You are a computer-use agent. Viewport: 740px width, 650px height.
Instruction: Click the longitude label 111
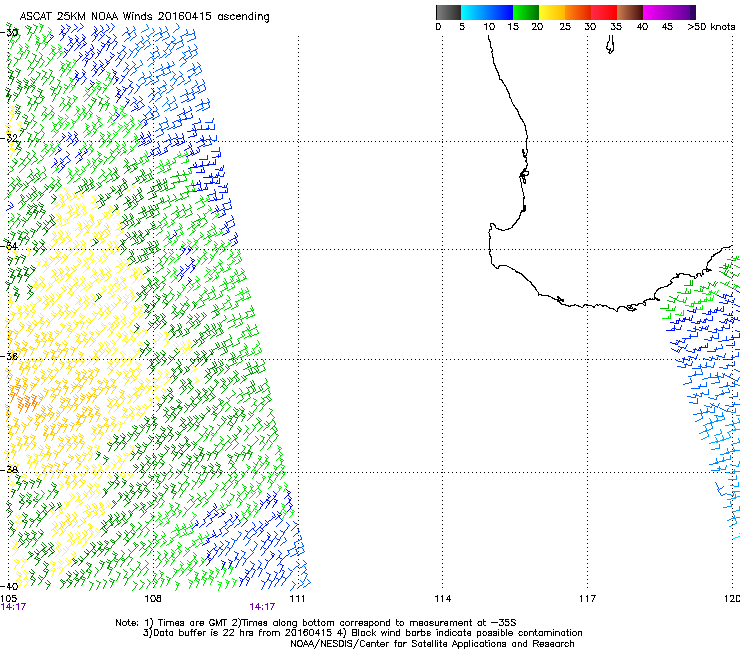click(297, 599)
